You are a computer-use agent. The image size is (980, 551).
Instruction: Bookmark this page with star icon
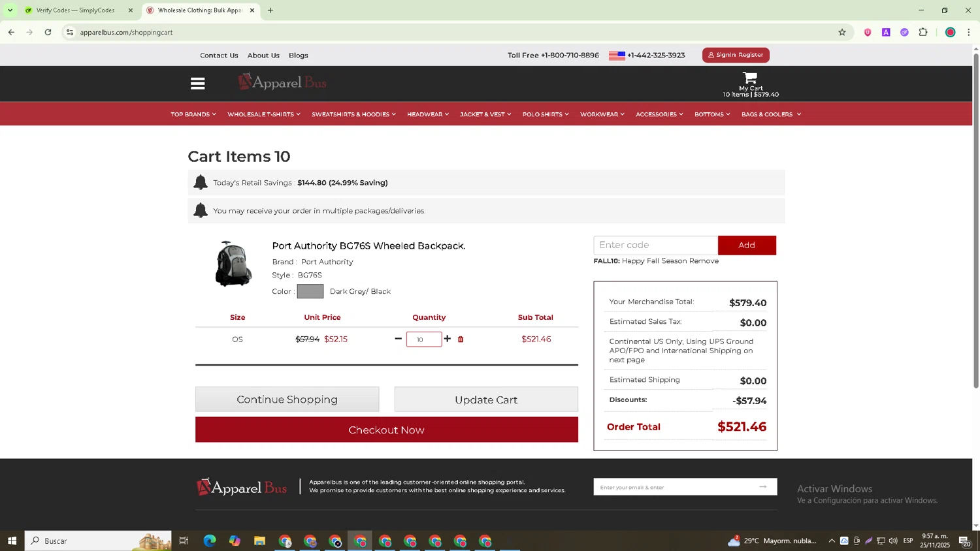842,32
